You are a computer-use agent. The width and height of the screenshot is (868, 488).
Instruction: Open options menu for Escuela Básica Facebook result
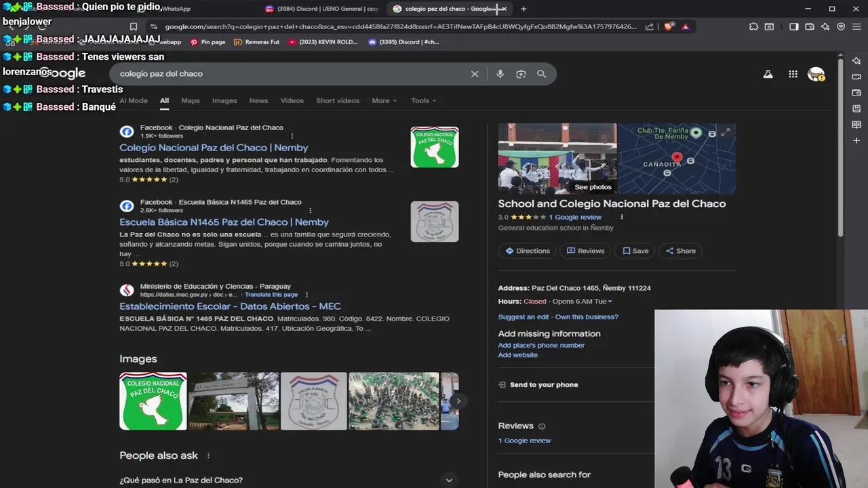click(x=310, y=211)
